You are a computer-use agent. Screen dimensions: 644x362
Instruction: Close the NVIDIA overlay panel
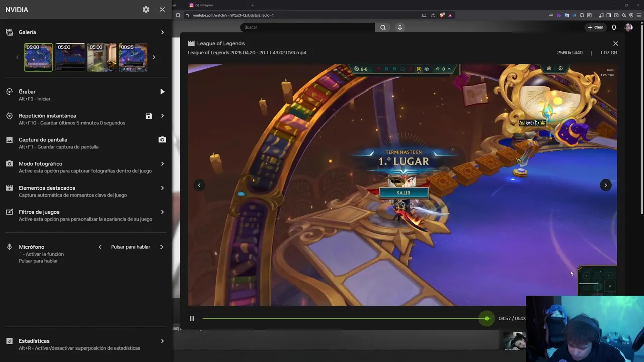coord(162,10)
